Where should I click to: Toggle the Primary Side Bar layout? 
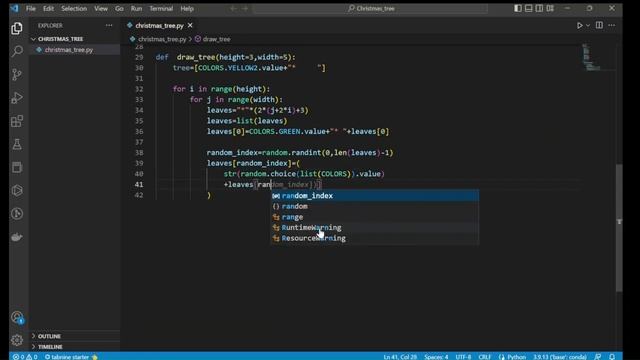[x=518, y=8]
